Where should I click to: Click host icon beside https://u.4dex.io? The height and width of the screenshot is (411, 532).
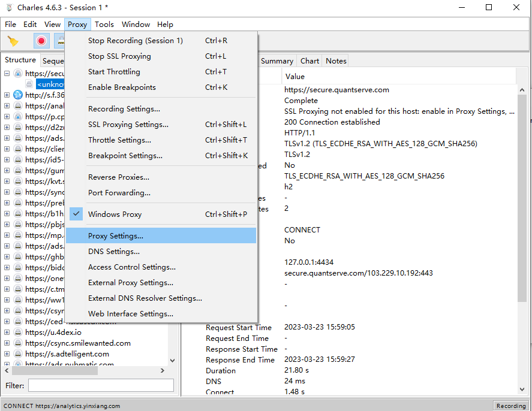point(18,332)
